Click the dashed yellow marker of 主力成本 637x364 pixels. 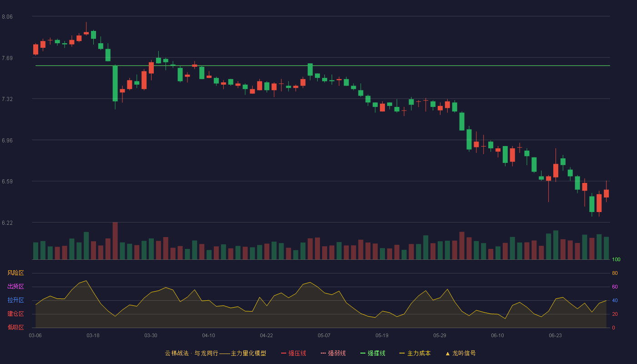402,354
